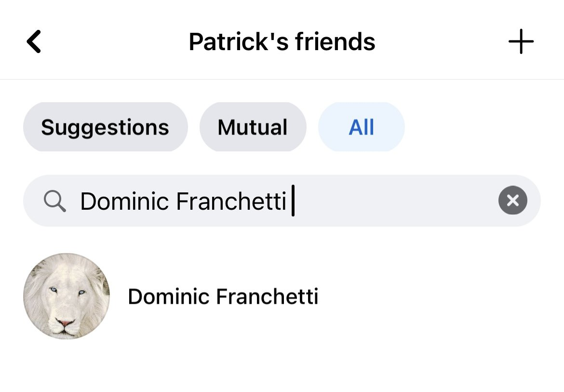Click the "Patrick's friends" page title

[x=282, y=42]
